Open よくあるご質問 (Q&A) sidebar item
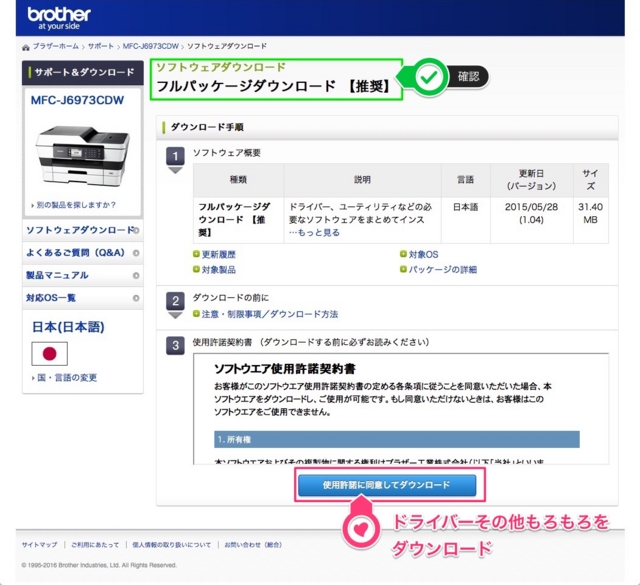The width and height of the screenshot is (640, 585). pos(82,253)
